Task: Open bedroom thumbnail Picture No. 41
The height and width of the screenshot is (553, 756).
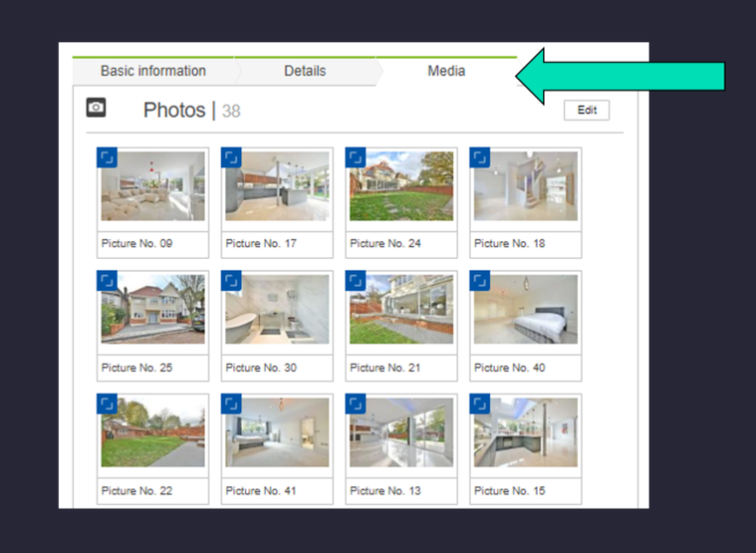Action: (x=278, y=433)
